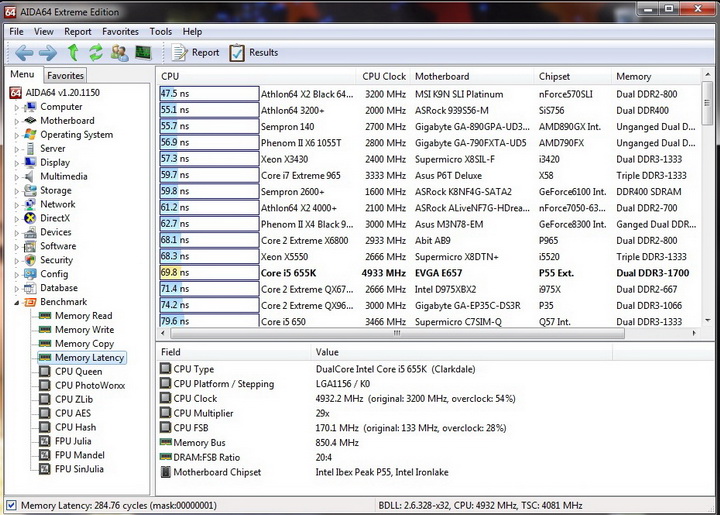Image resolution: width=720 pixels, height=515 pixels.
Task: Select FPU Julia benchmark
Action: pos(73,441)
